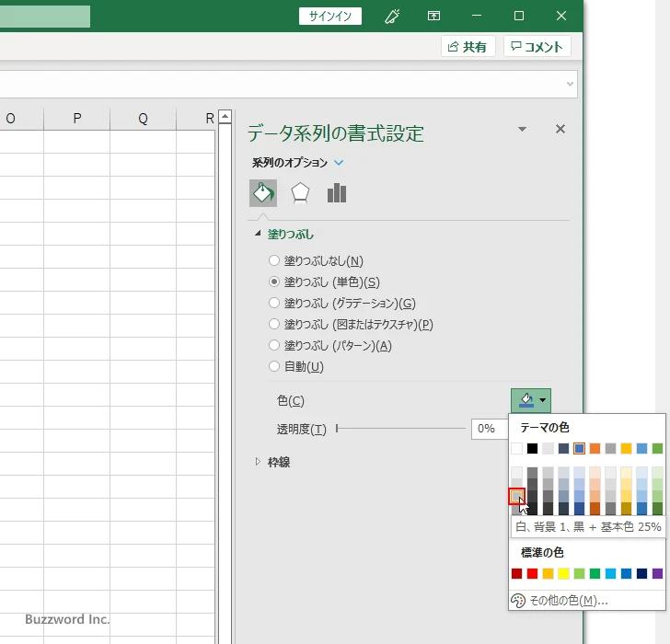This screenshot has height=644, width=670.
Task: Pick the red standard color swatch
Action: (532, 574)
